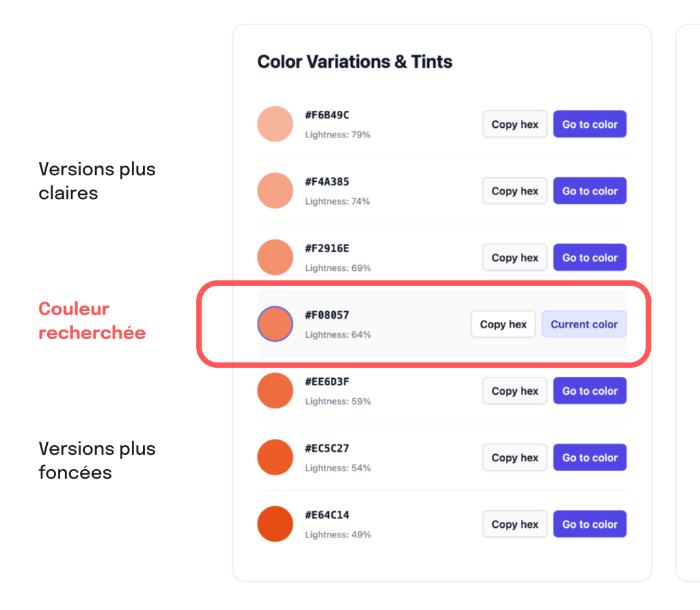The image size is (700, 610).
Task: Copy hex for #EE6D3F
Action: point(514,390)
